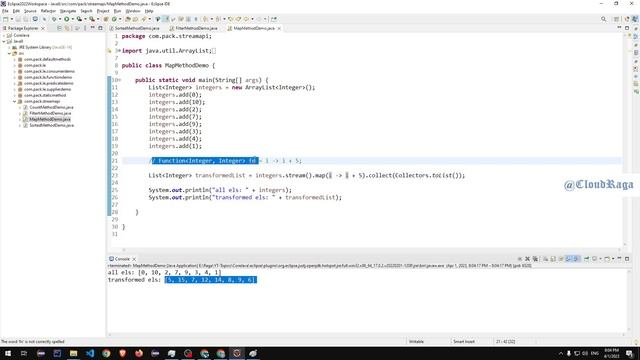The image size is (640, 360).
Task: Open the taskbar notification center icon
Action: coord(629,353)
